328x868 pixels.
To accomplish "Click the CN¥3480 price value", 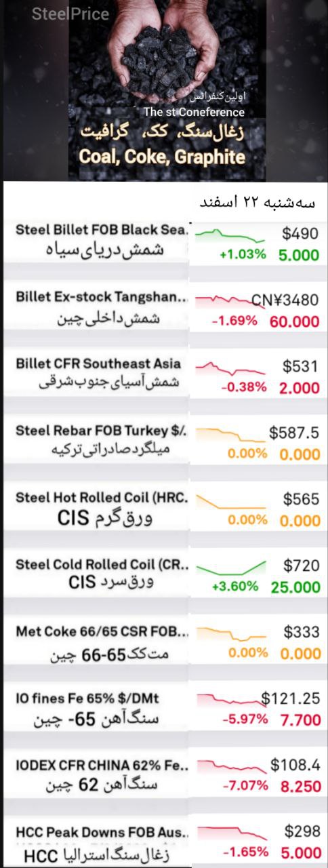I will (x=285, y=300).
